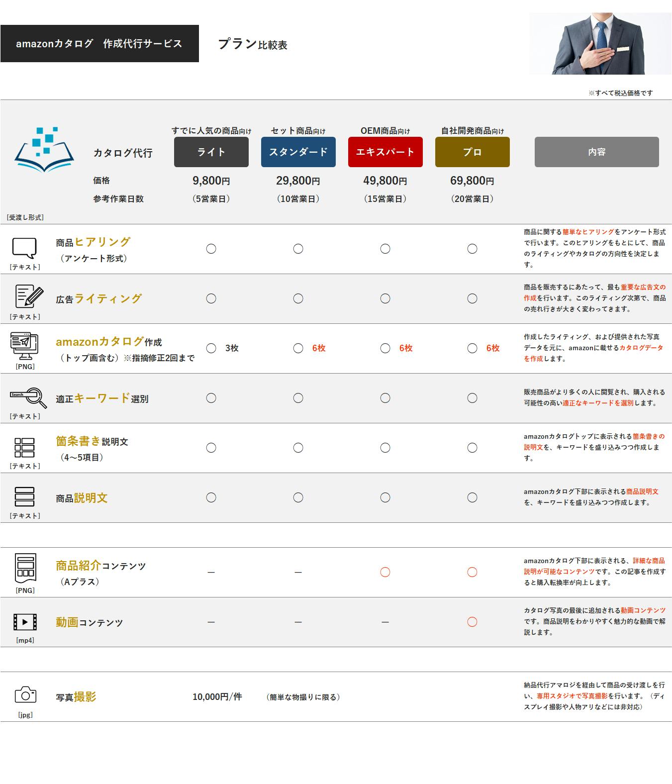Click the magnifier keyword search icon
Viewport: 672px width, 784px height.
28,397
